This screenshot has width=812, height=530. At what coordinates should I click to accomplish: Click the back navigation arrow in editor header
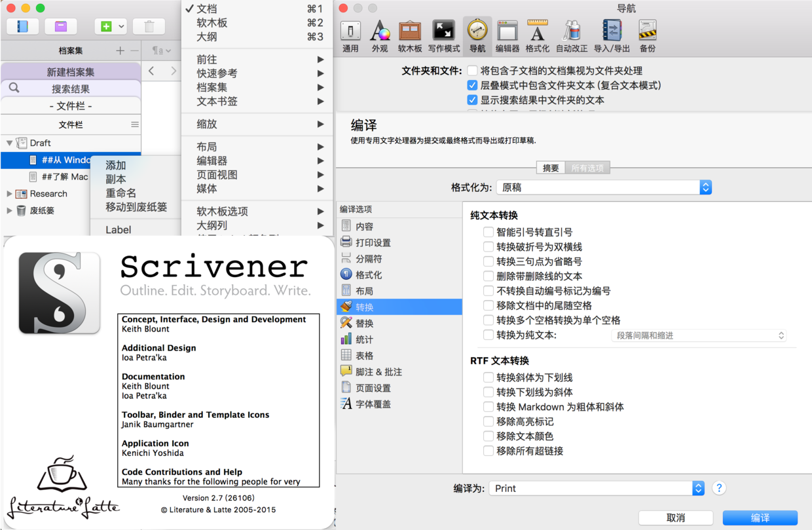click(x=152, y=71)
